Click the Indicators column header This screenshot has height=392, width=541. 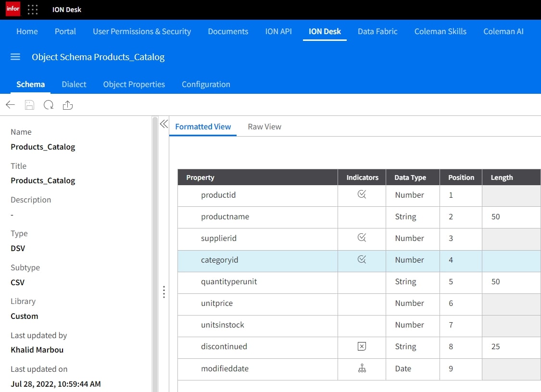point(362,177)
